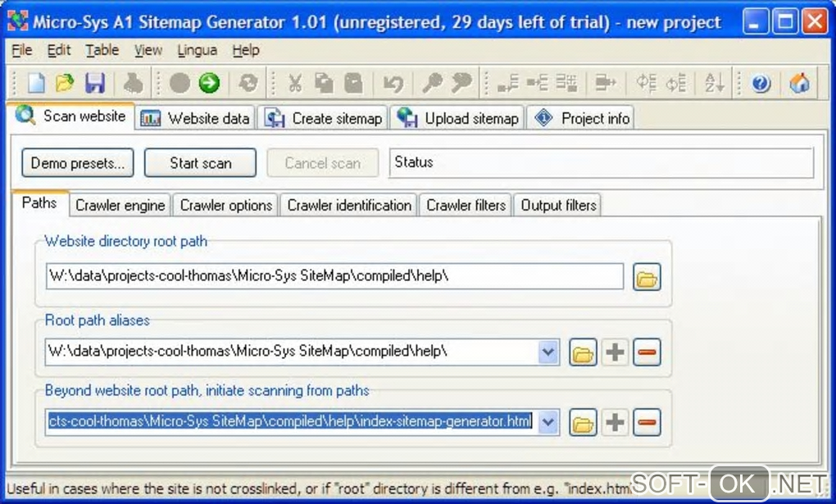Open the Crawler engine sub-tab
The image size is (836, 504).
click(x=120, y=206)
